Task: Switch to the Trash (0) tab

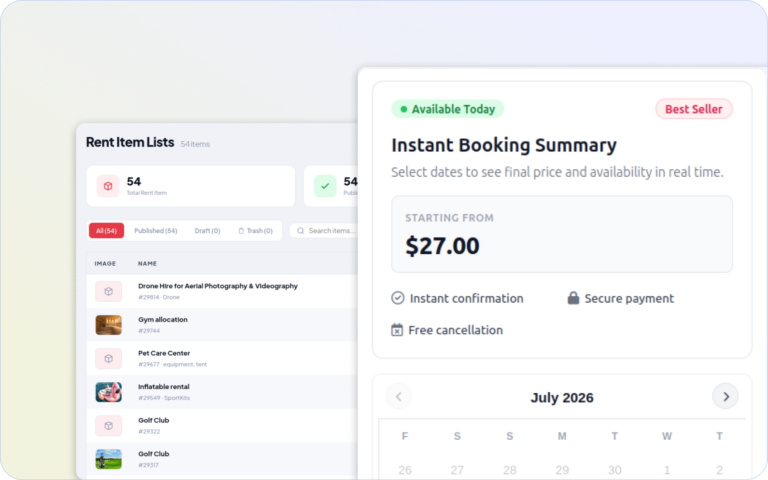Action: pyautogui.click(x=255, y=231)
